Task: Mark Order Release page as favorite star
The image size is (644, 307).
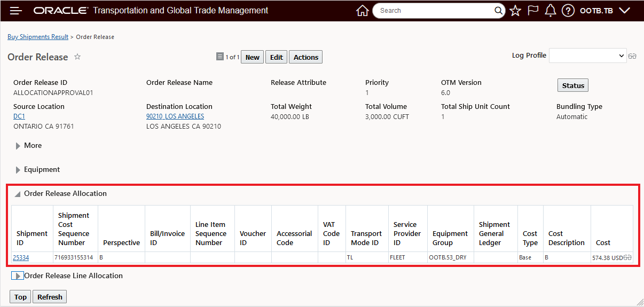Action: click(x=77, y=57)
